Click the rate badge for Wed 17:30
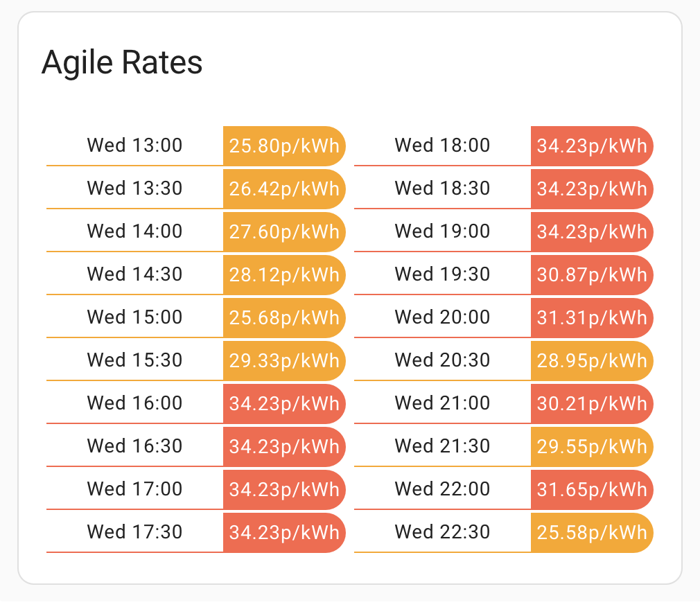700x607 pixels. click(284, 533)
